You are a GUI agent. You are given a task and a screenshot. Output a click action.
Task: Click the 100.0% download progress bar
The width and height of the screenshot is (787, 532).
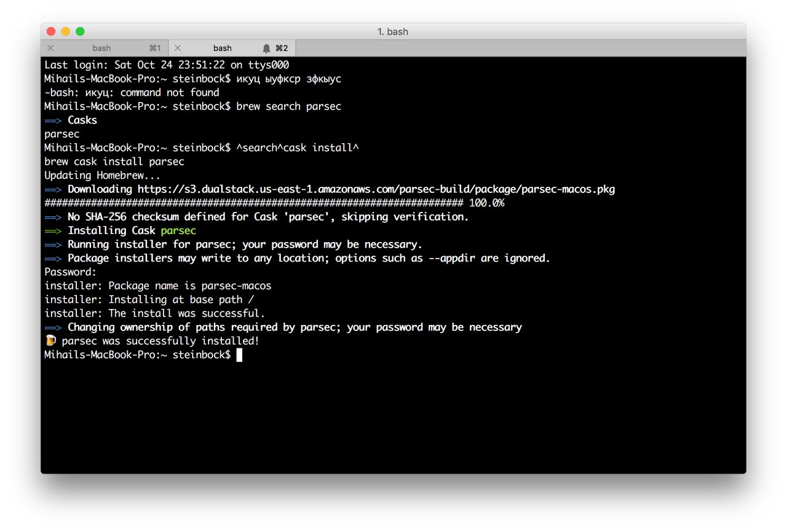click(x=274, y=203)
